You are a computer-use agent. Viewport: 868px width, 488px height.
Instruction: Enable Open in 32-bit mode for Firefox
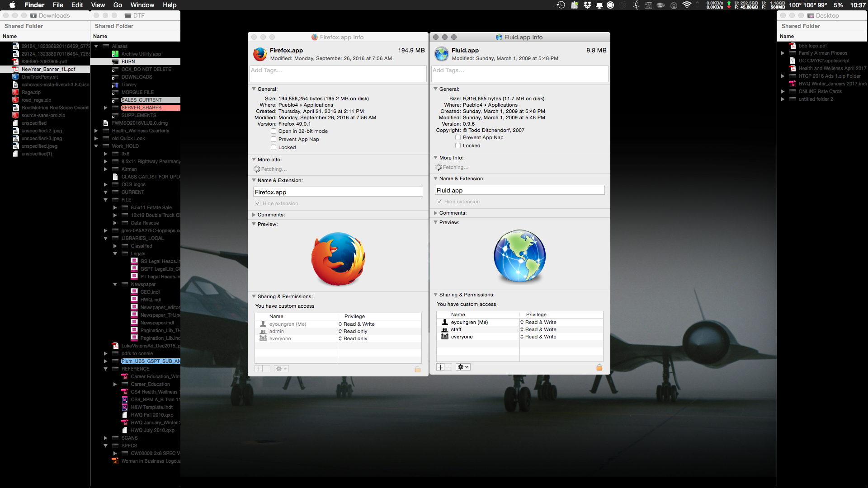[x=274, y=131]
